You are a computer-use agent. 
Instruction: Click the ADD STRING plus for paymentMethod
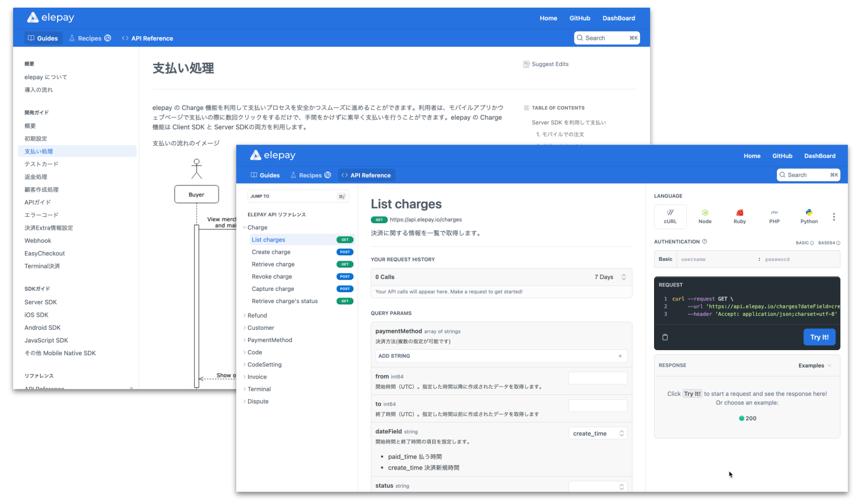tap(620, 356)
